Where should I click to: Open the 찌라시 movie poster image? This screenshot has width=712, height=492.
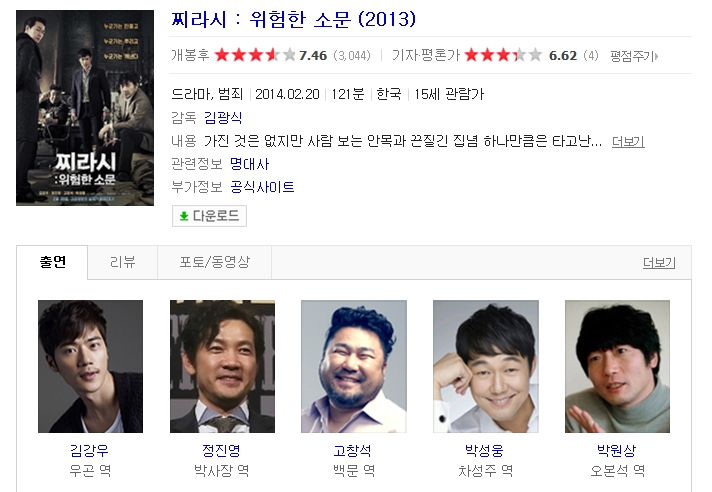(85, 108)
